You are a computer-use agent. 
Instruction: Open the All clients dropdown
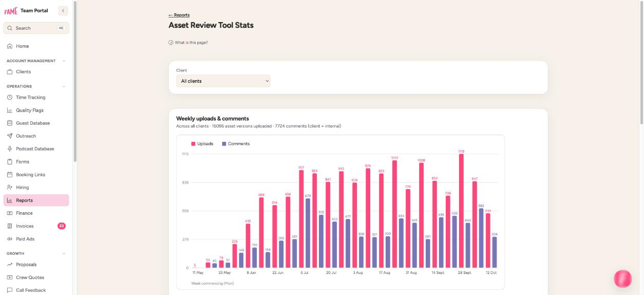(223, 81)
